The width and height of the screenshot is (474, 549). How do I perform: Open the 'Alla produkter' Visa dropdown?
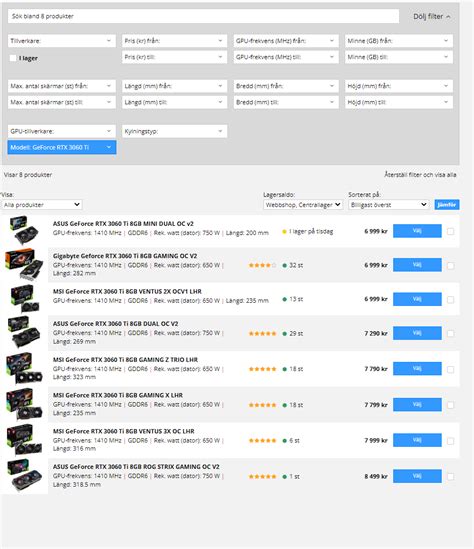pos(42,205)
